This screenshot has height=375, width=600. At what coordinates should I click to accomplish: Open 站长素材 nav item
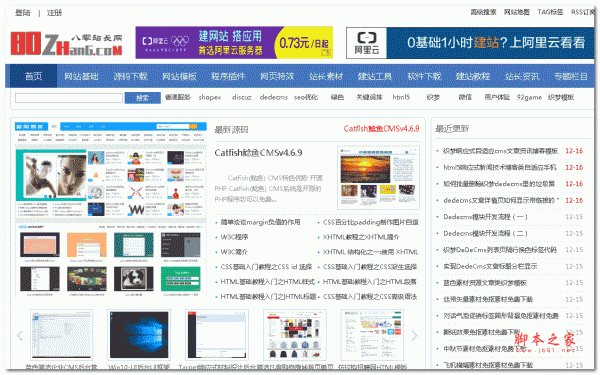(x=326, y=76)
